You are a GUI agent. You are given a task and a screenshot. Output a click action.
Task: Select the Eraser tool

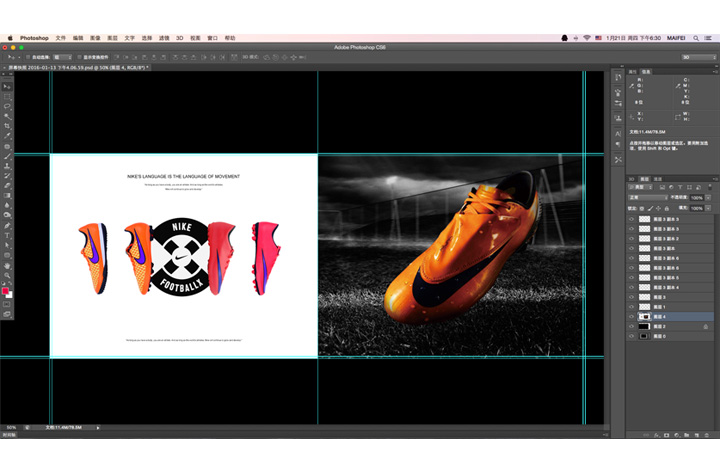7,186
